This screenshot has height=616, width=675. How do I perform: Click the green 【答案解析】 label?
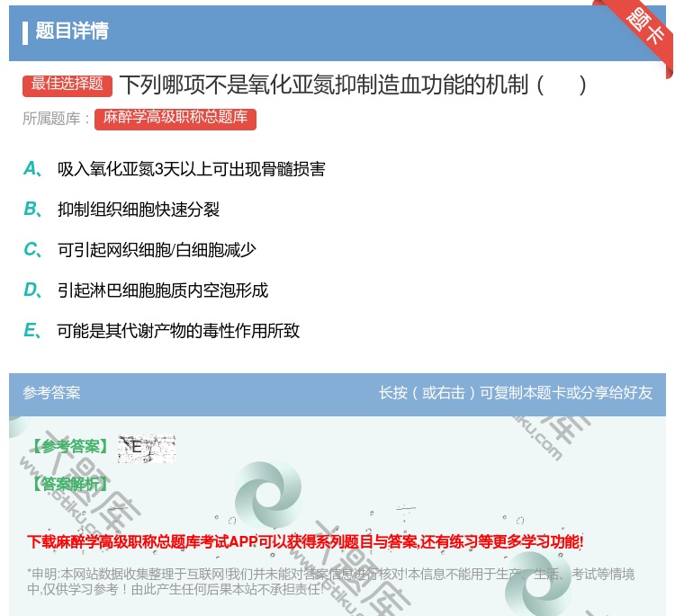[70, 484]
